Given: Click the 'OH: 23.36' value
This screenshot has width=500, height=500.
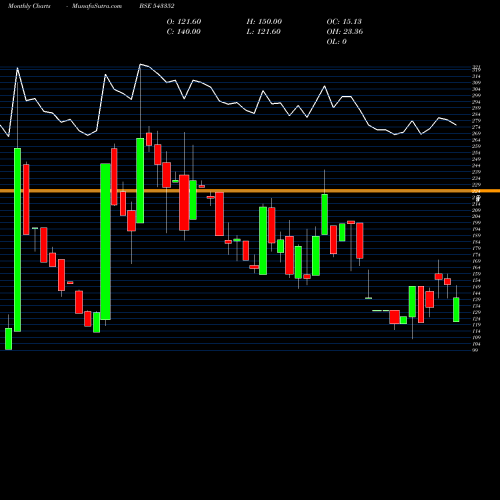Looking at the screenshot, I should 345,32.
